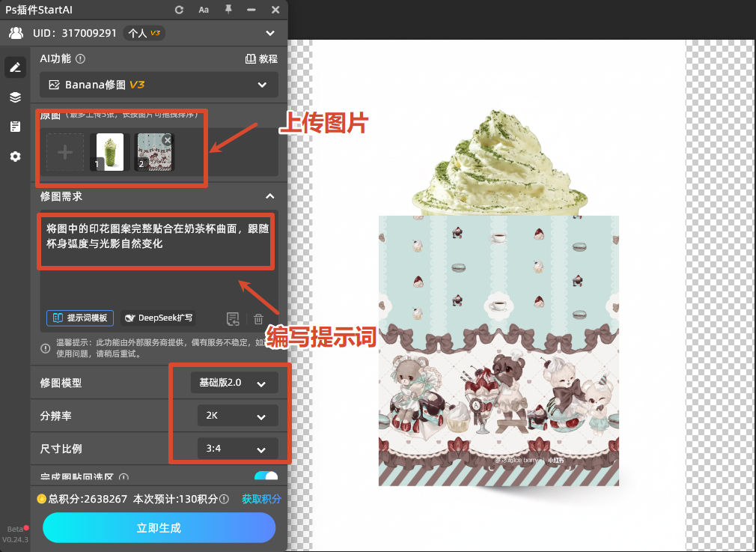Viewport: 756px width, 552px height.
Task: Click the DeepSeek扩写 button
Action: pyautogui.click(x=158, y=318)
